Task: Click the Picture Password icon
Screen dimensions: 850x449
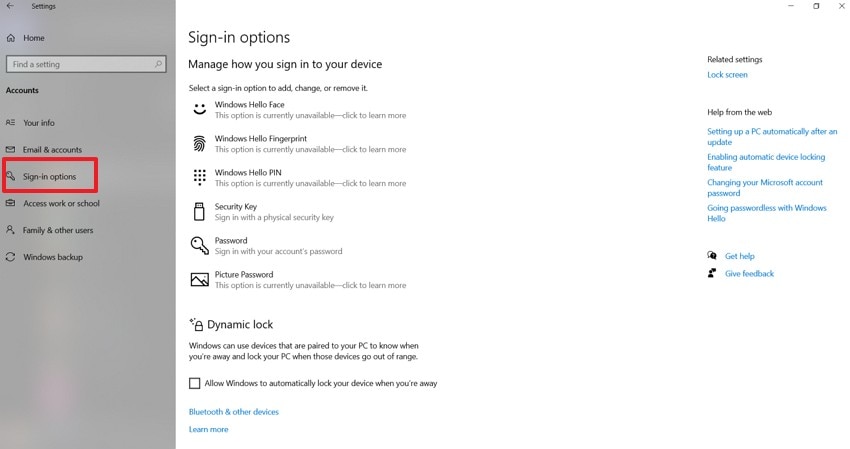Action: click(199, 279)
